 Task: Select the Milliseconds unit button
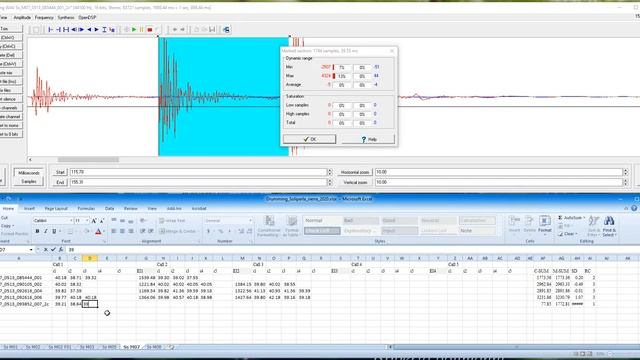click(x=29, y=173)
